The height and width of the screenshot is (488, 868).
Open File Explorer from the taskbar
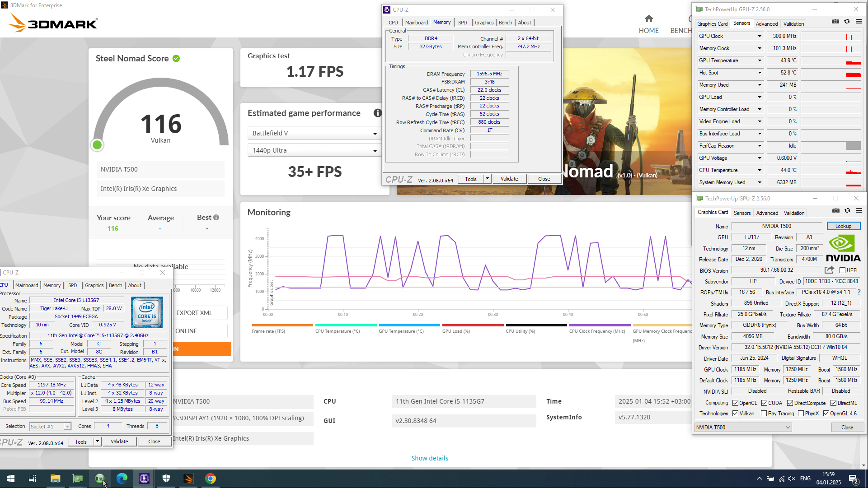tap(55, 479)
